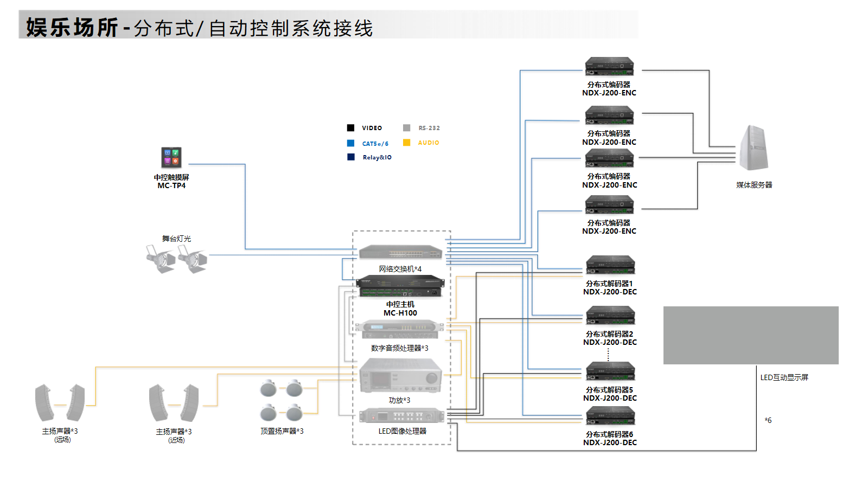Click the black VIDEO legend swatch
This screenshot has height=488, width=868.
click(350, 128)
